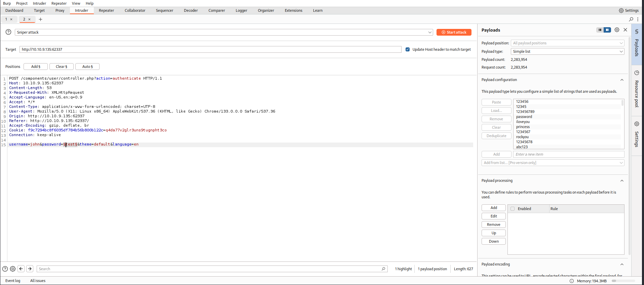Click the Up button for processing rules
The height and width of the screenshot is (285, 644).
pos(494,233)
